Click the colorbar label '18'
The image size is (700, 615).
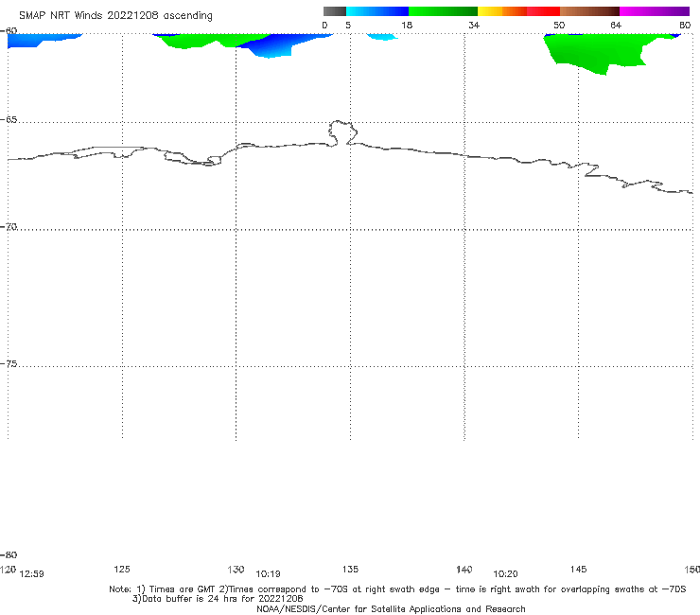point(407,25)
